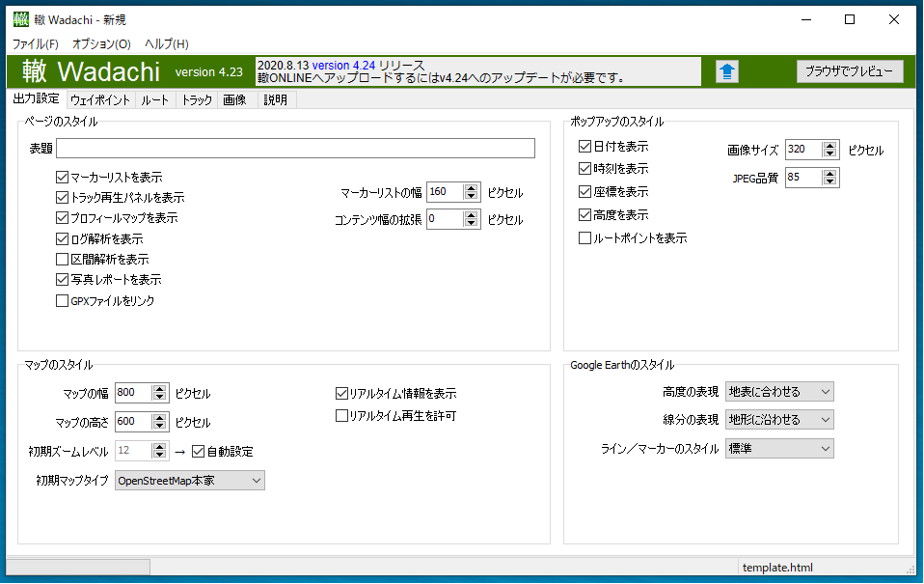This screenshot has height=584, width=924.
Task: Click into the 表題 text field
Action: coord(295,148)
